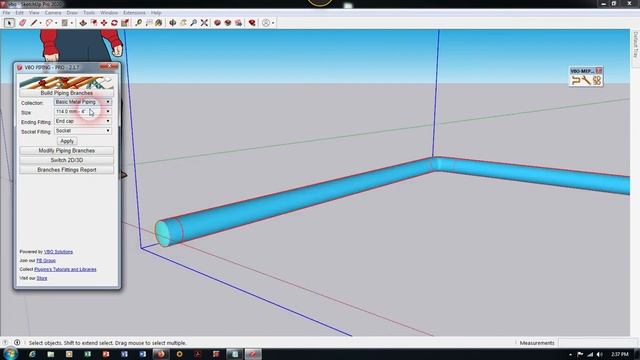Select the Select arrow tool
Image resolution: width=640 pixels, height=360 pixels.
[9, 23]
